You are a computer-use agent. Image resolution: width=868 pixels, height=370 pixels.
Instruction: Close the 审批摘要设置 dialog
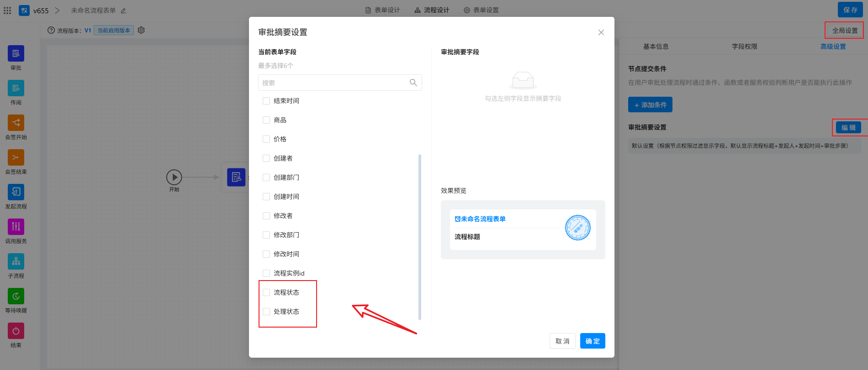point(601,32)
